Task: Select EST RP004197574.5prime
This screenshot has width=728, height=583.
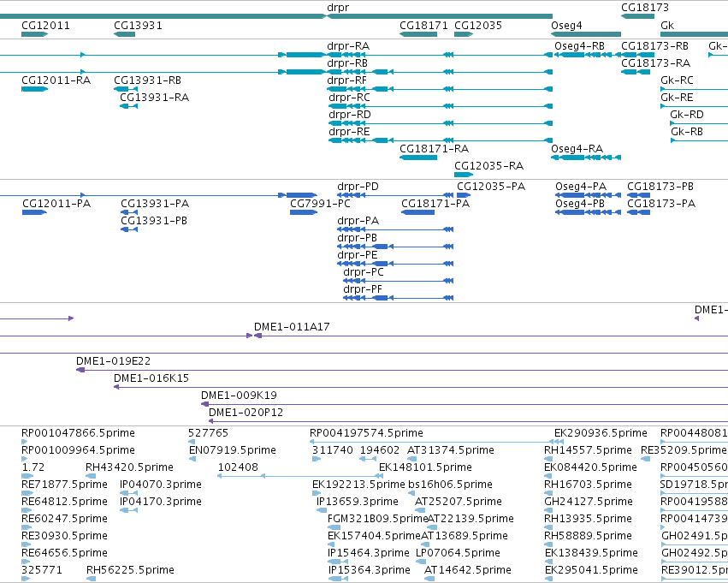Action: 366,433
